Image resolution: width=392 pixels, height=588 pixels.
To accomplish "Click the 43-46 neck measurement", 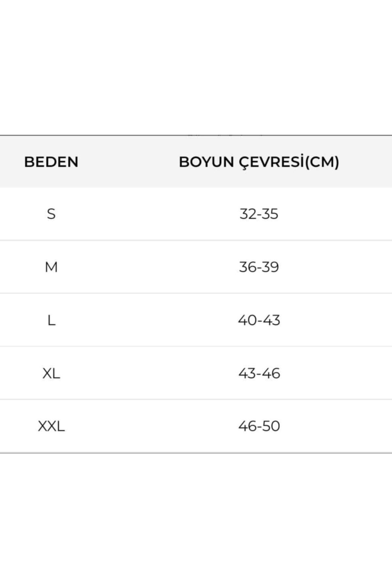I will (259, 373).
